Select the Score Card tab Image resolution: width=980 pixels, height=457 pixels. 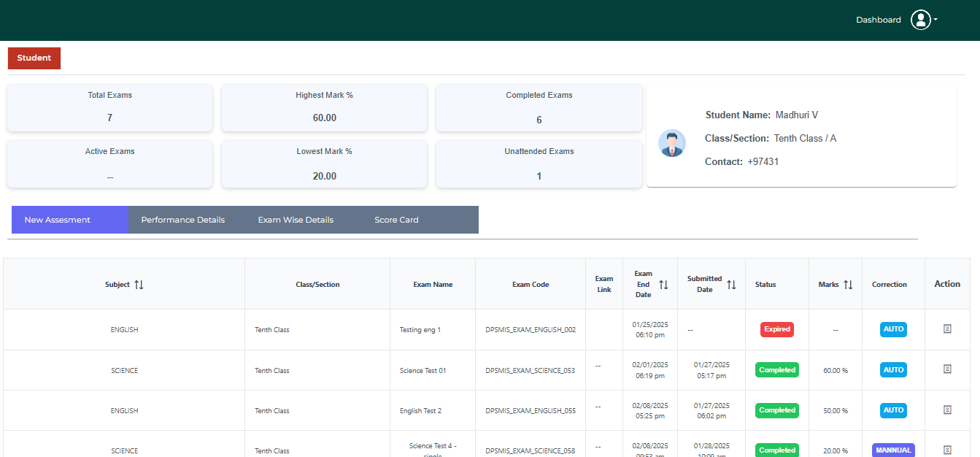[x=396, y=220]
